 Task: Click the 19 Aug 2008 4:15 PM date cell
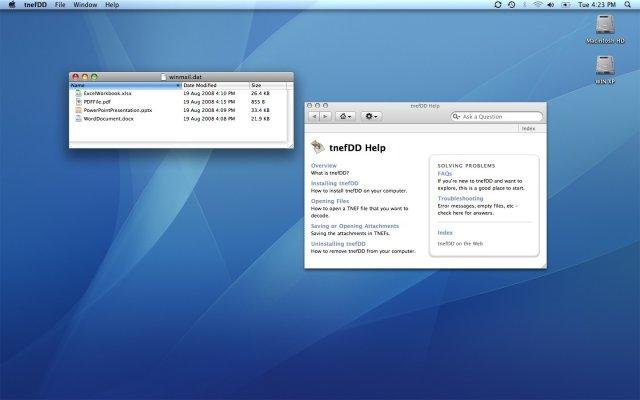coord(209,102)
